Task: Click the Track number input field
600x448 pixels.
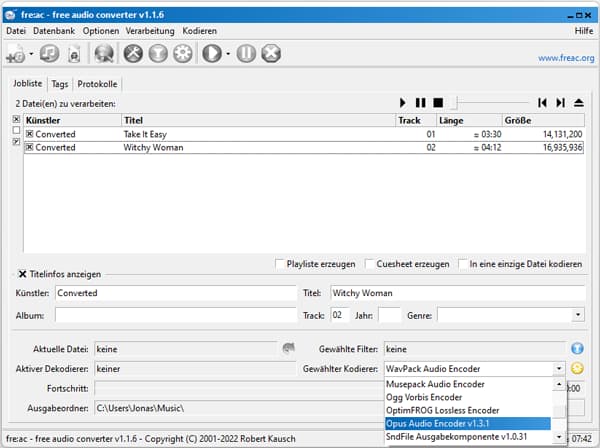Action: pos(340,315)
